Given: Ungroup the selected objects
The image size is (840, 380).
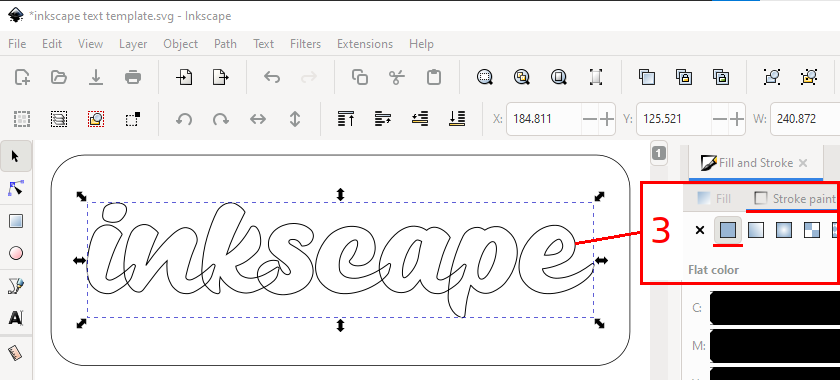Looking at the screenshot, I should (x=808, y=77).
